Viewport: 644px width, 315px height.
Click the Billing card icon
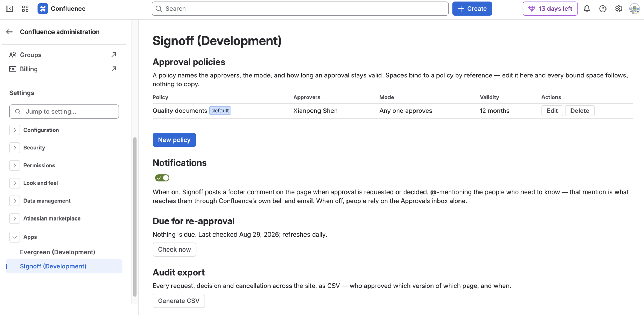13,69
